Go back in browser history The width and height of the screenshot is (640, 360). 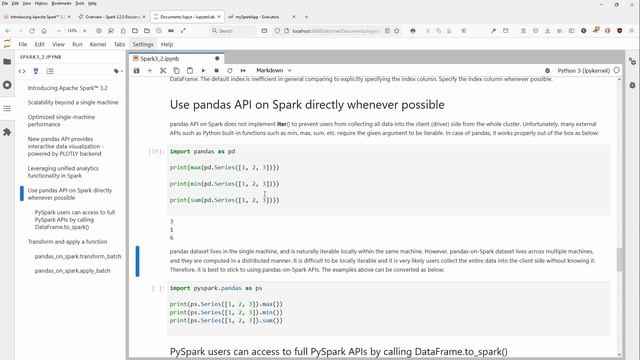(x=8, y=31)
